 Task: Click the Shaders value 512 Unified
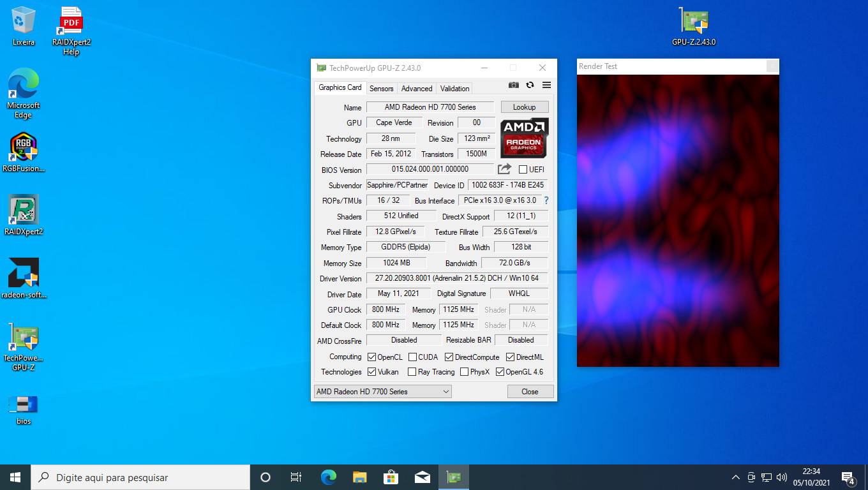tap(401, 216)
